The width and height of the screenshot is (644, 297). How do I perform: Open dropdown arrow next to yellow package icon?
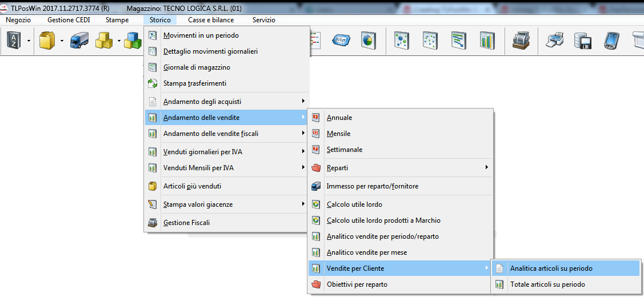pyautogui.click(x=61, y=41)
